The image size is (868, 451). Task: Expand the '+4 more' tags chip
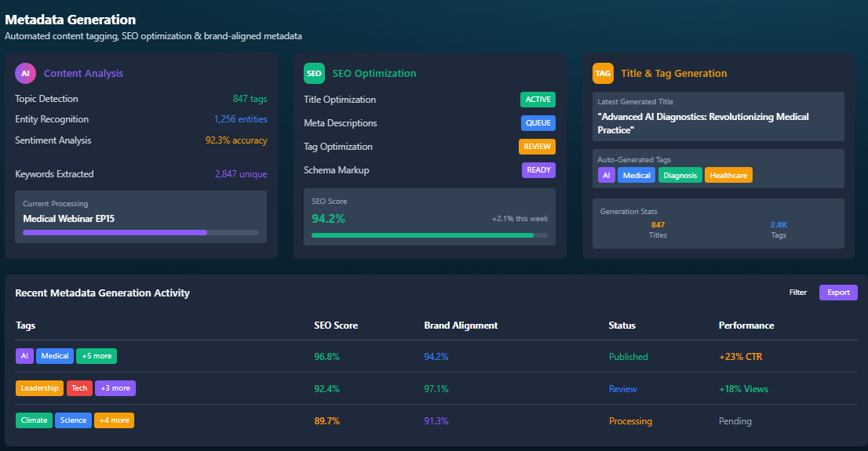point(114,420)
